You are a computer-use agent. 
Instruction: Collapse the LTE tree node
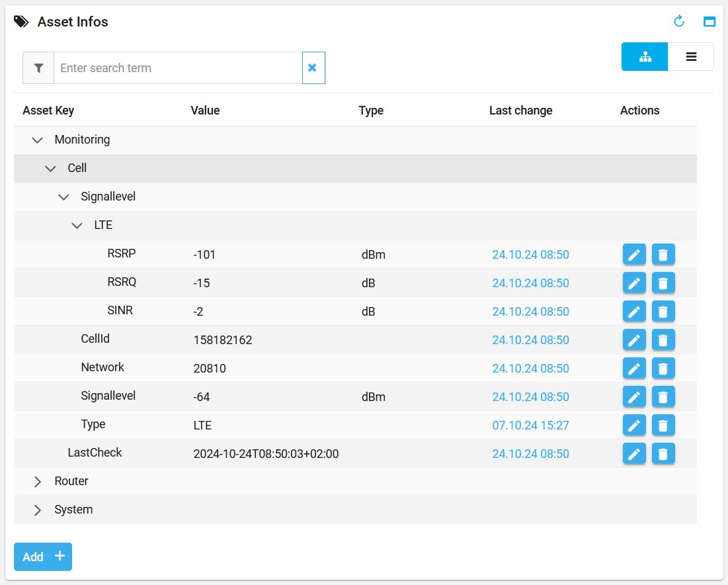[x=77, y=226]
